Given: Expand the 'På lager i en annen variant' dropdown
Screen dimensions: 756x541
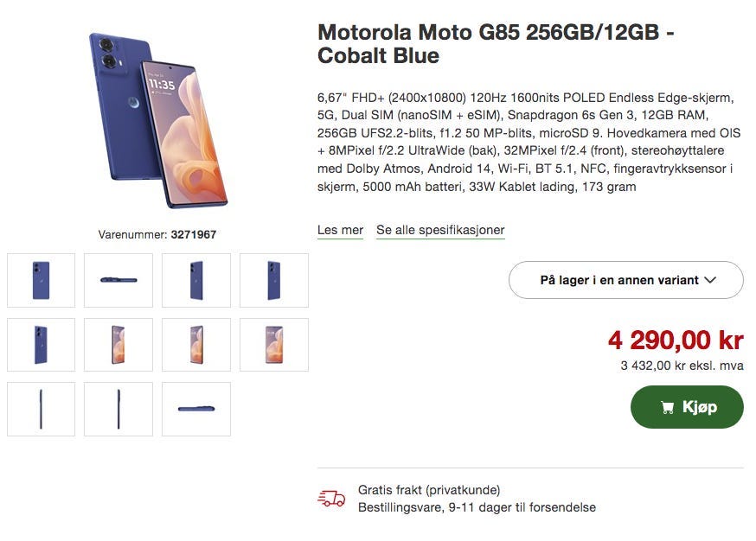Looking at the screenshot, I should click(626, 280).
